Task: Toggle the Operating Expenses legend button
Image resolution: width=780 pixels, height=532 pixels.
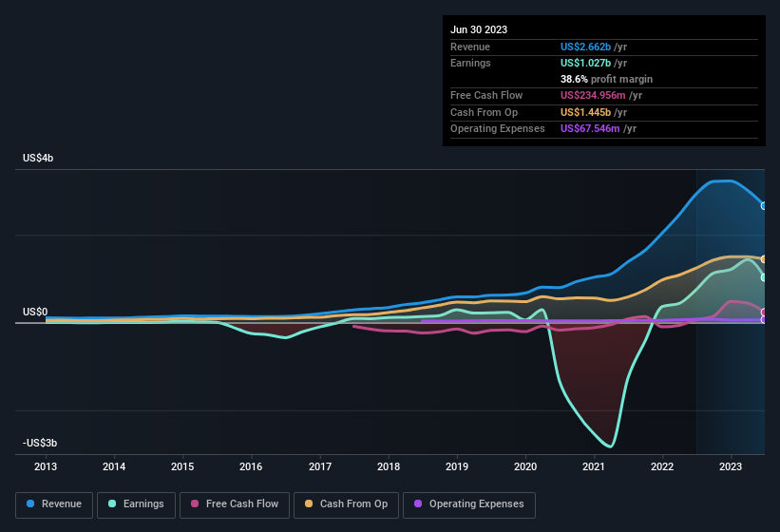Action: coord(469,505)
